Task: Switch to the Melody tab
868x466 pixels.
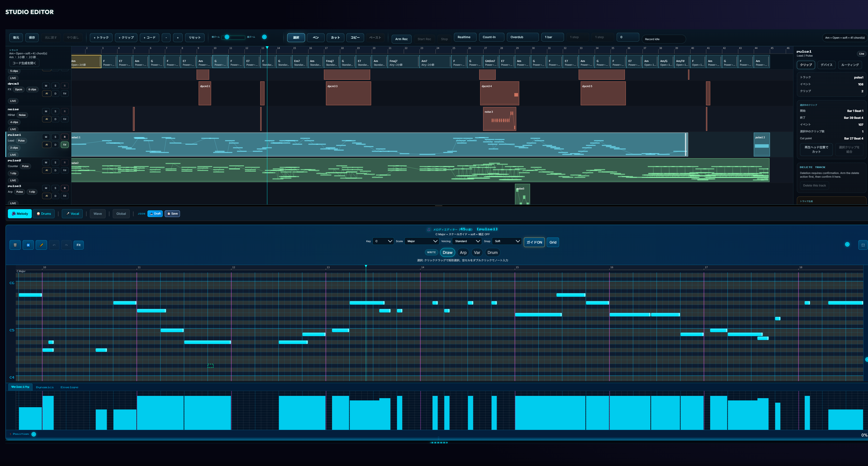Action: click(20, 214)
